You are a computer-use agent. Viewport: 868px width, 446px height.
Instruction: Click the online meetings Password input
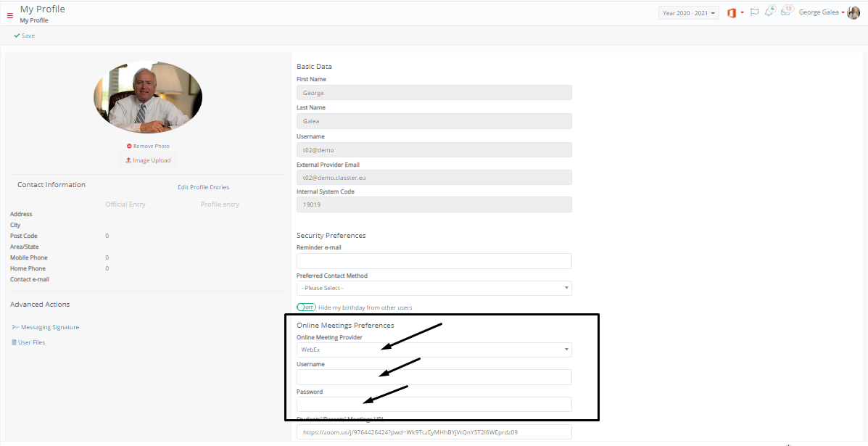[x=434, y=404]
